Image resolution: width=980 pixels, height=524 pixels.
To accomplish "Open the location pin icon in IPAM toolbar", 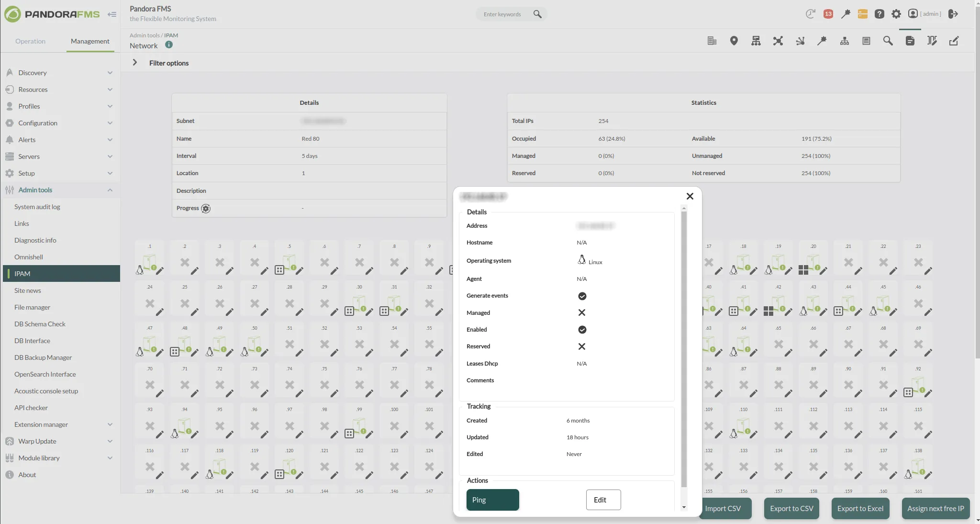I will point(734,41).
